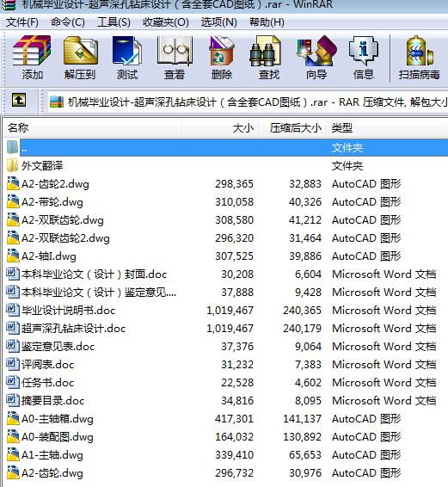Click the WinRAR title bar app icon
This screenshot has height=487, width=448.
[8, 5]
